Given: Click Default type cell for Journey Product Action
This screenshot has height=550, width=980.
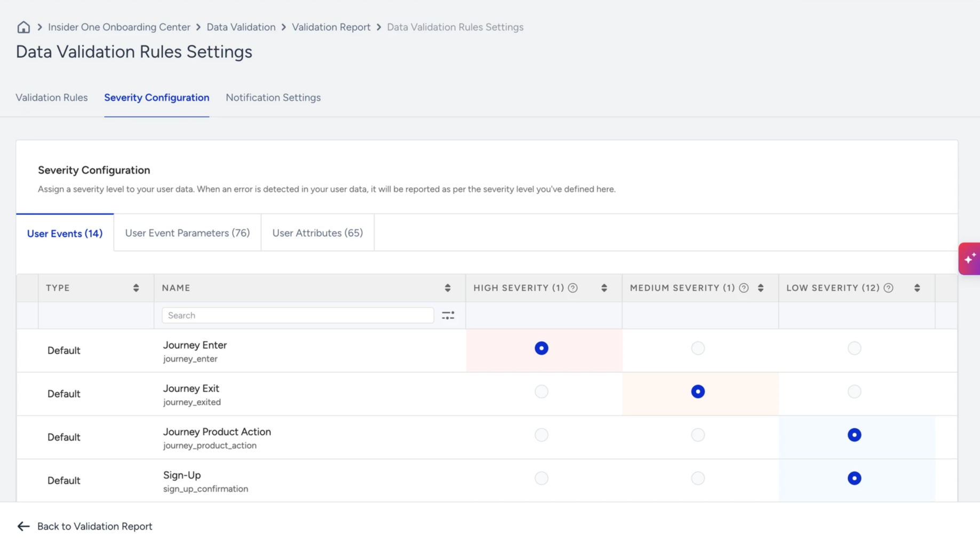Looking at the screenshot, I should coord(64,437).
